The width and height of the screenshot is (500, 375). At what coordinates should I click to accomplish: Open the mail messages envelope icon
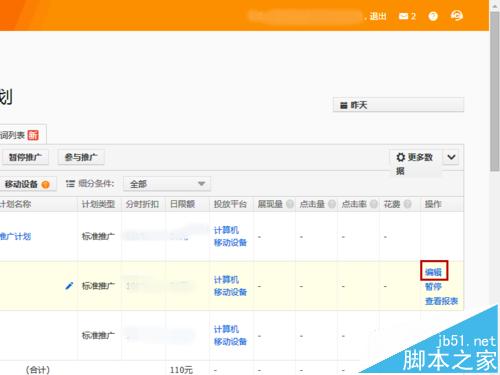[403, 16]
